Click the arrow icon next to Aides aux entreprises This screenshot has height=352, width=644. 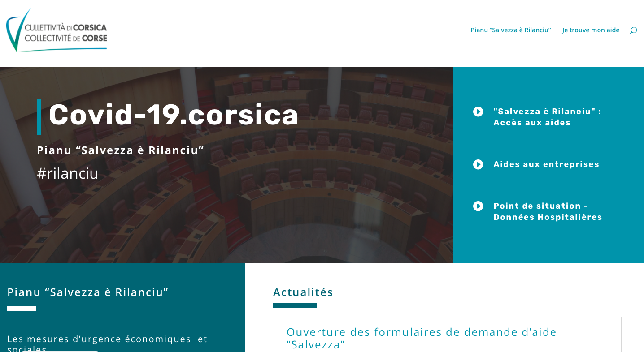478,164
